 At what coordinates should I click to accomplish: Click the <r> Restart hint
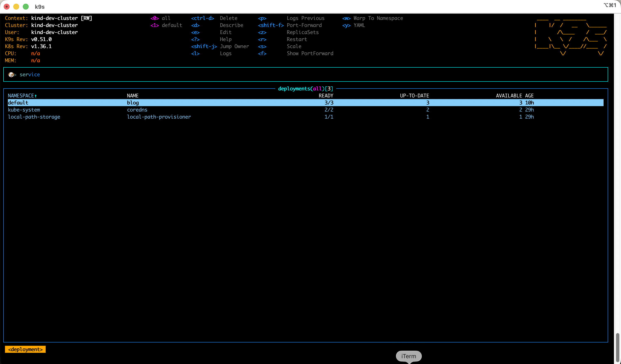282,39
